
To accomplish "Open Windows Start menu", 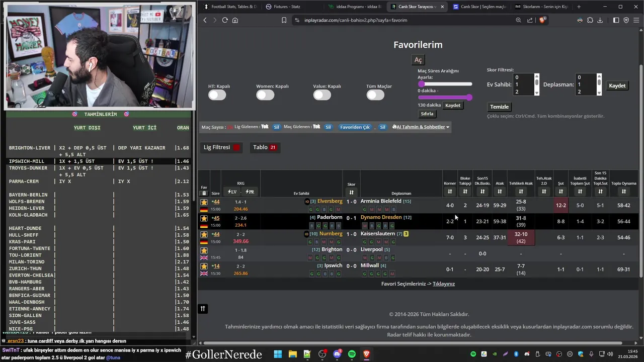I will [278, 354].
